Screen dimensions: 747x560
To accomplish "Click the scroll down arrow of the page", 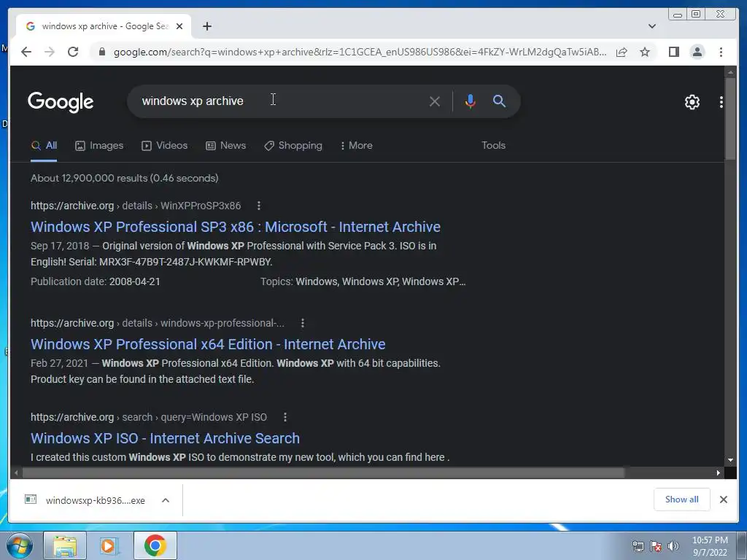I will tap(730, 460).
